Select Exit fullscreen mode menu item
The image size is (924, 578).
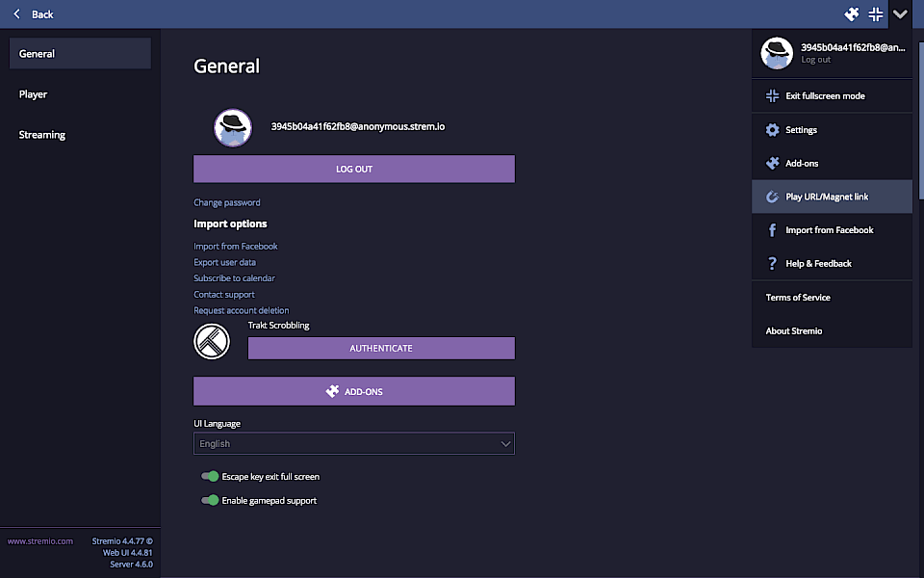(832, 95)
